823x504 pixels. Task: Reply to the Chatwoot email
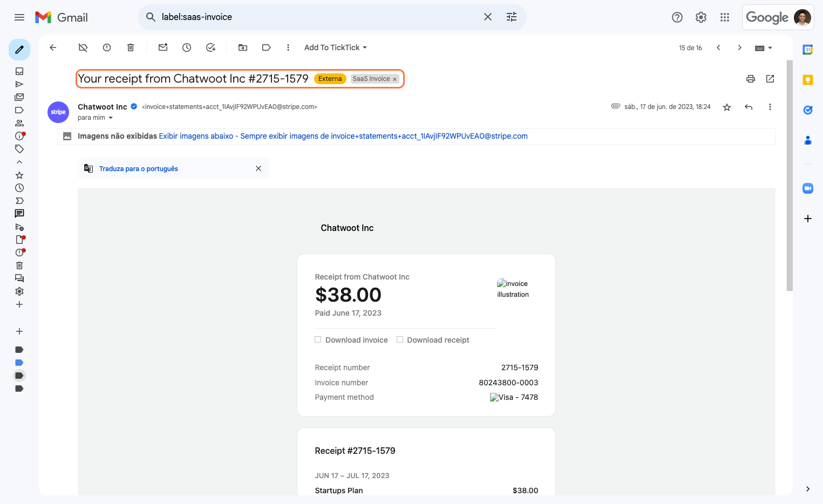point(749,107)
